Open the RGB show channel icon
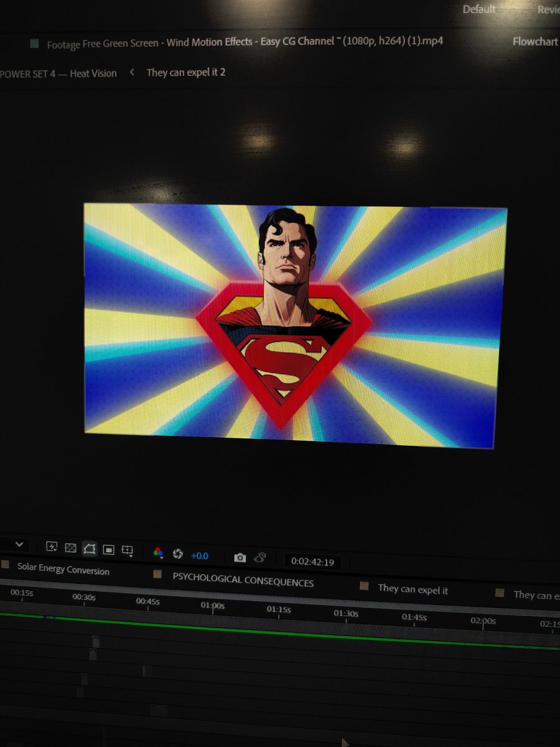This screenshot has width=560, height=747. 157,552
